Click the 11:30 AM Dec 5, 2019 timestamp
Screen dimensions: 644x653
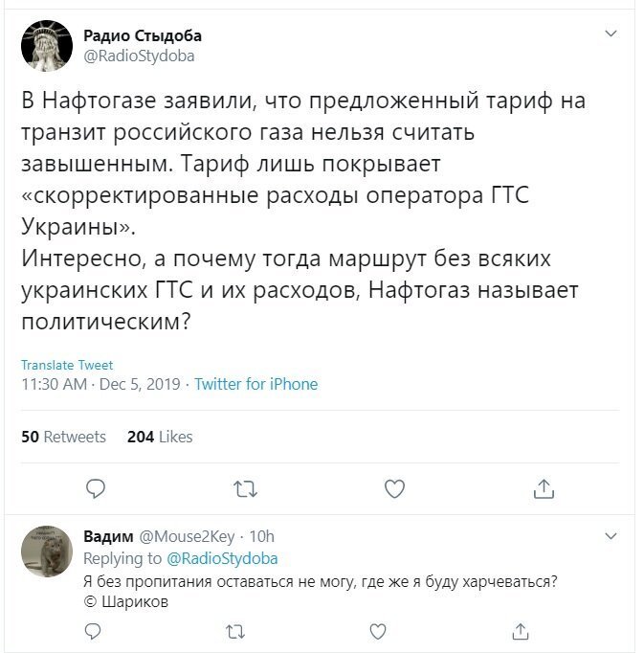pyautogui.click(x=100, y=384)
